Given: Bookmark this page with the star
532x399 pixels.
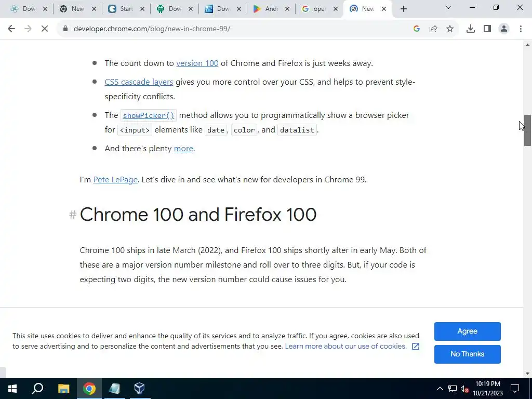Looking at the screenshot, I should tap(450, 29).
